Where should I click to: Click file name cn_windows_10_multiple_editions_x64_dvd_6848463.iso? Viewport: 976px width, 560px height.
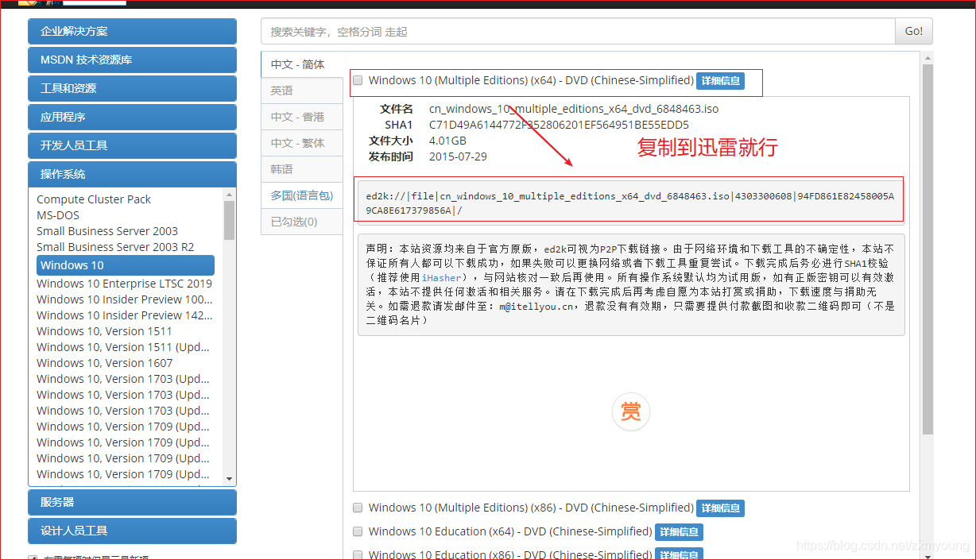coord(574,109)
